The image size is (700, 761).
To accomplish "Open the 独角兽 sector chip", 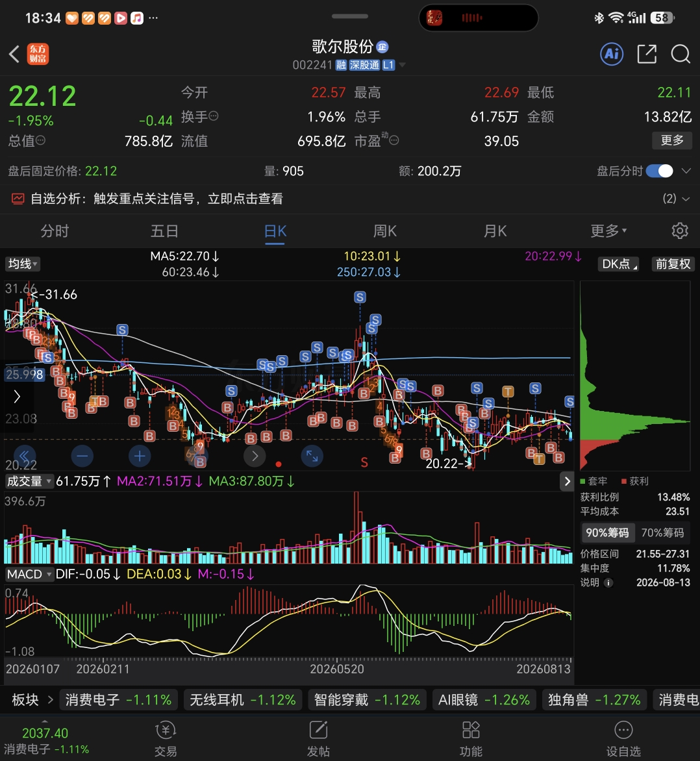I will [594, 700].
